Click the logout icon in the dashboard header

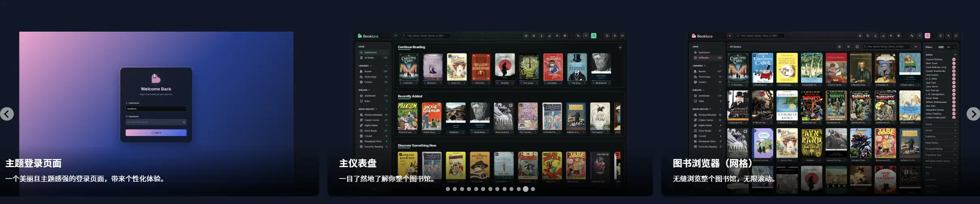[622, 36]
